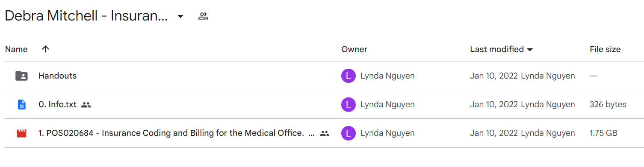Click Lynda Nguyen's avatar in the Info.txt row
644x167 pixels.
tap(349, 105)
